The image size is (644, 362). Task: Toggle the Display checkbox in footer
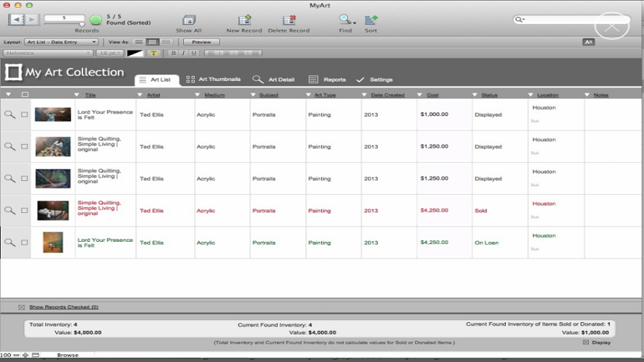[585, 342]
